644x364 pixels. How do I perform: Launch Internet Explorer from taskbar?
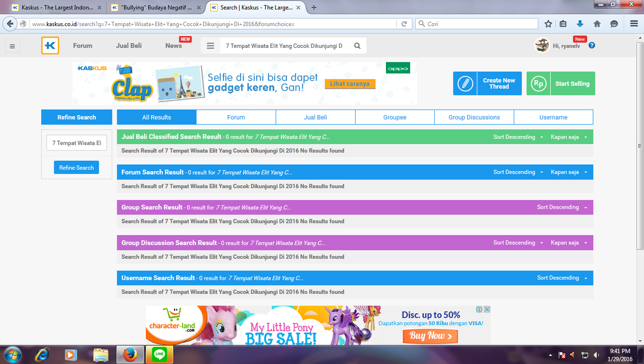pos(43,355)
